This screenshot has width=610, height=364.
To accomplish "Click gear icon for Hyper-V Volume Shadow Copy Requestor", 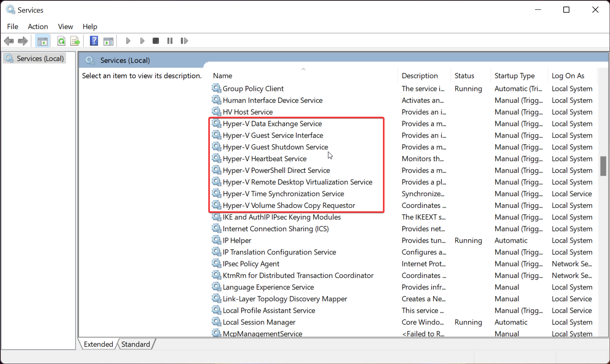I will tap(216, 205).
